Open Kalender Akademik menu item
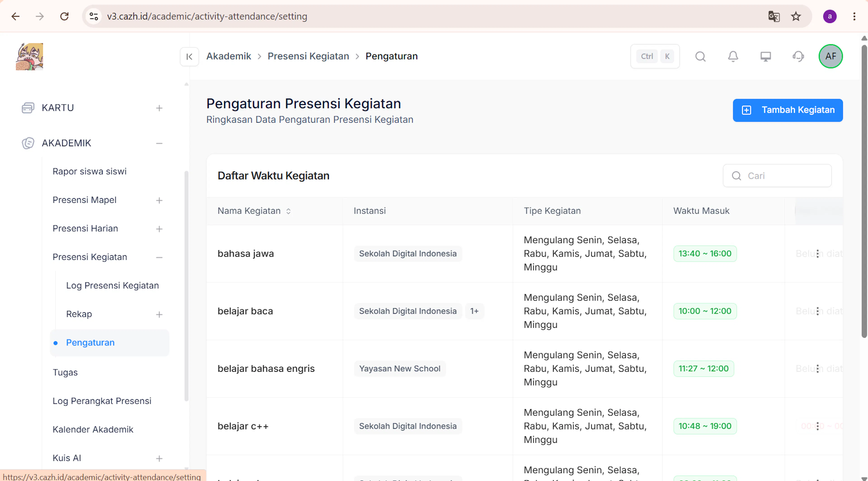The height and width of the screenshot is (481, 868). [x=93, y=430]
